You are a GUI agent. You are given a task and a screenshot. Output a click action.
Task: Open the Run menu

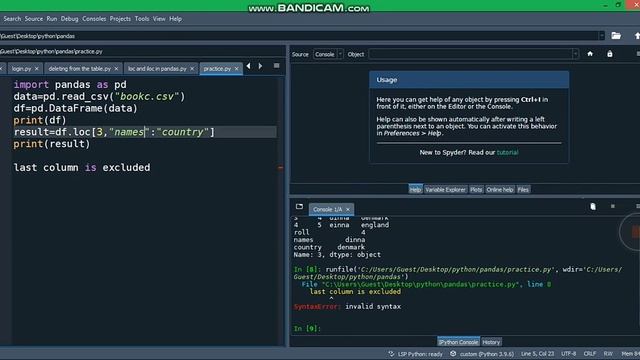click(x=51, y=19)
